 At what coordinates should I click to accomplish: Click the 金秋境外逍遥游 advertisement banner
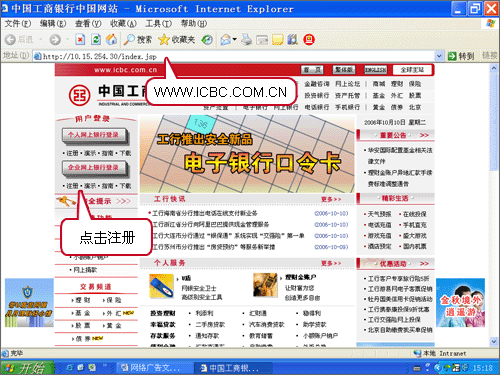point(461,303)
